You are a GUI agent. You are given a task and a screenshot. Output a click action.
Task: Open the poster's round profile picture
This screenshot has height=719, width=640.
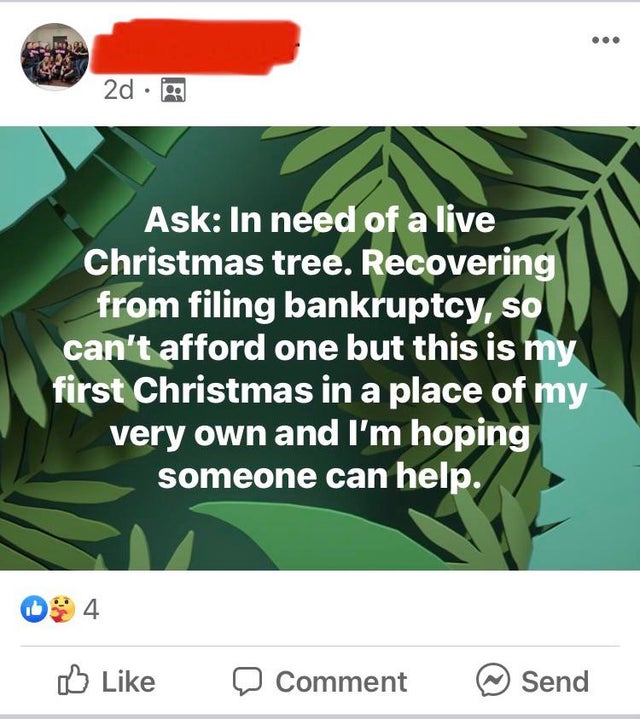click(x=55, y=56)
